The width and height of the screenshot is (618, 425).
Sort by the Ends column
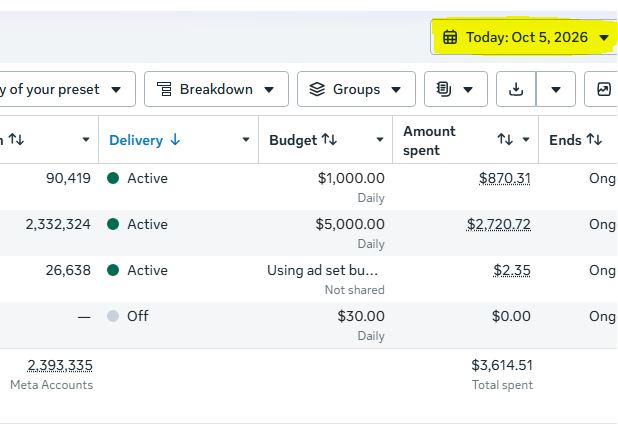(575, 140)
